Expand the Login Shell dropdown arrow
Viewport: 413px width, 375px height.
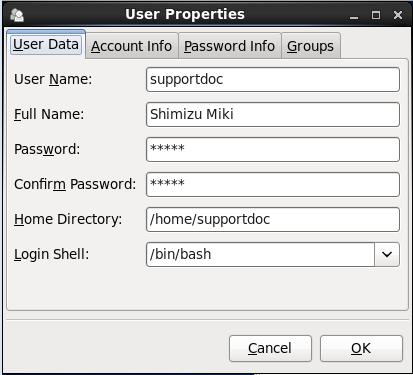387,254
